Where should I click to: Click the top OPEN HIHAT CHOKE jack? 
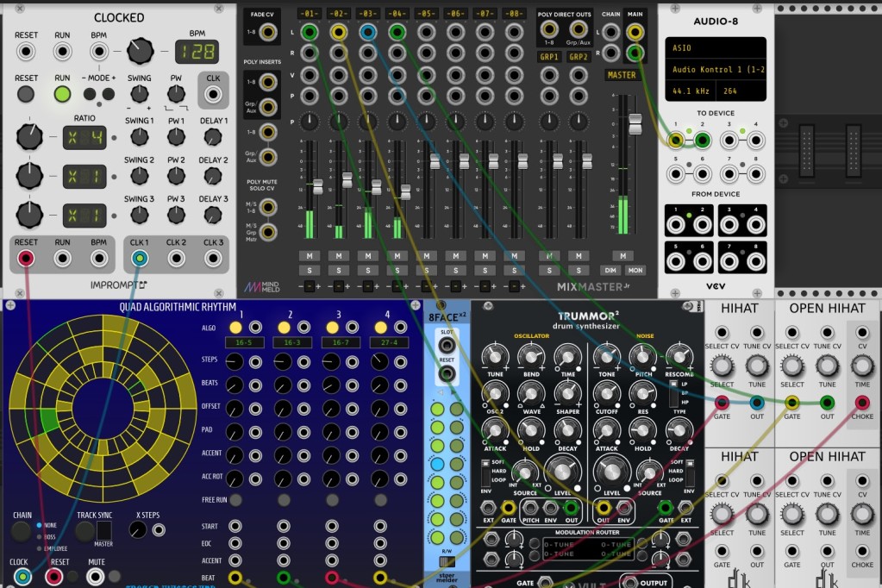click(x=862, y=402)
